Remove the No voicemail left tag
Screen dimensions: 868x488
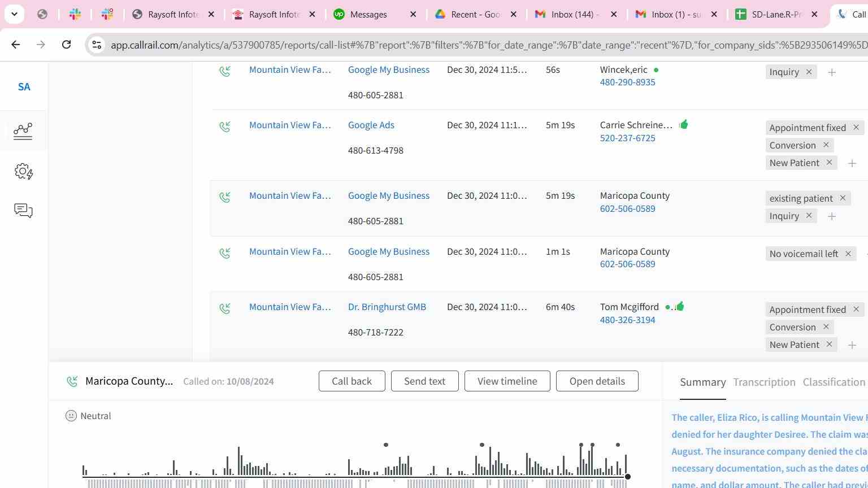pos(848,254)
